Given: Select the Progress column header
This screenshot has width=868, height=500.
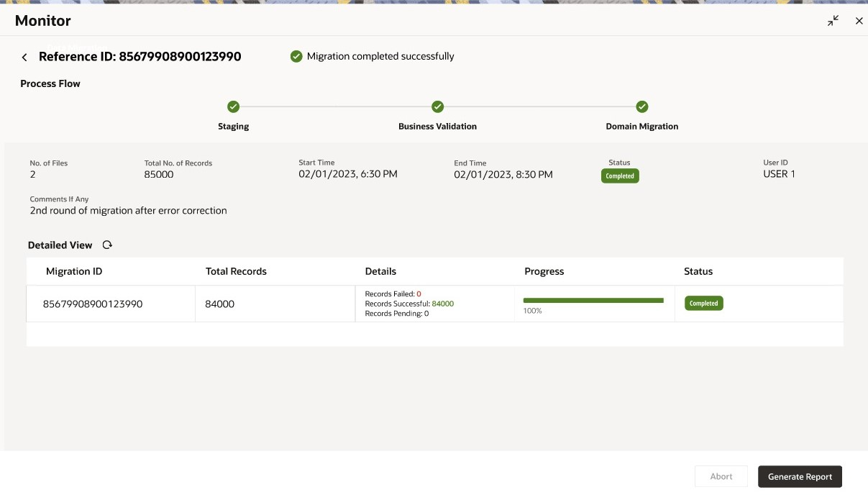Looking at the screenshot, I should tap(544, 271).
